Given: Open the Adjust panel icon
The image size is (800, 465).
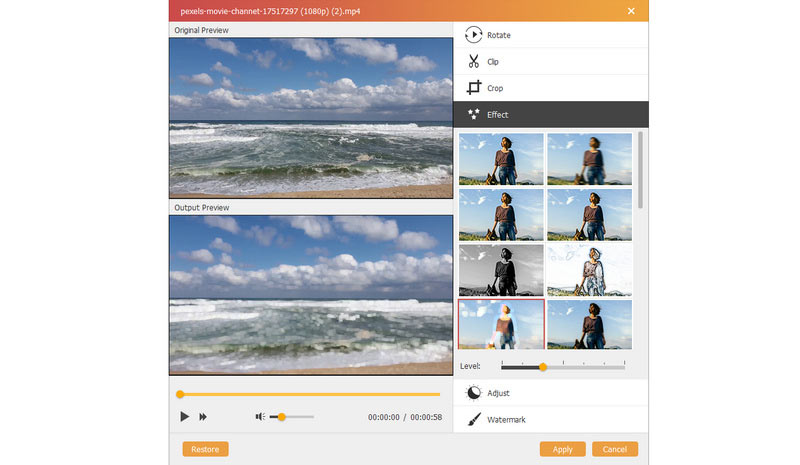Looking at the screenshot, I should coord(474,394).
